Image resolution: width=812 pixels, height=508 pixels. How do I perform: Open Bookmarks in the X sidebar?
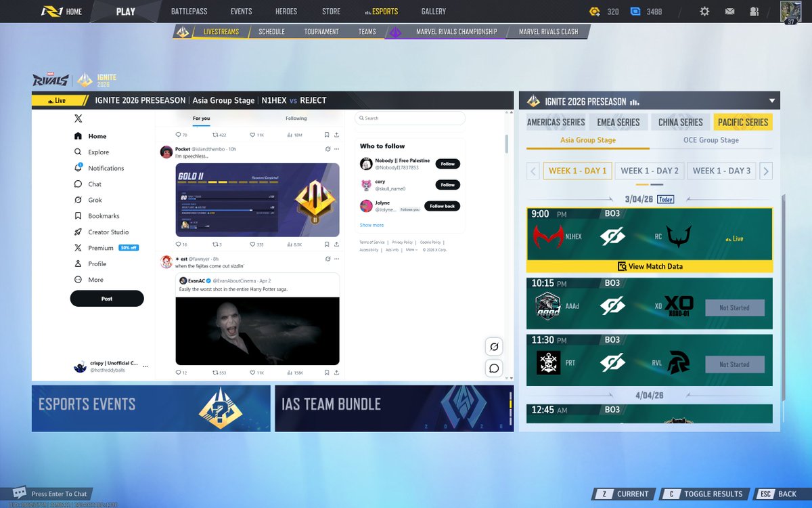click(x=97, y=216)
